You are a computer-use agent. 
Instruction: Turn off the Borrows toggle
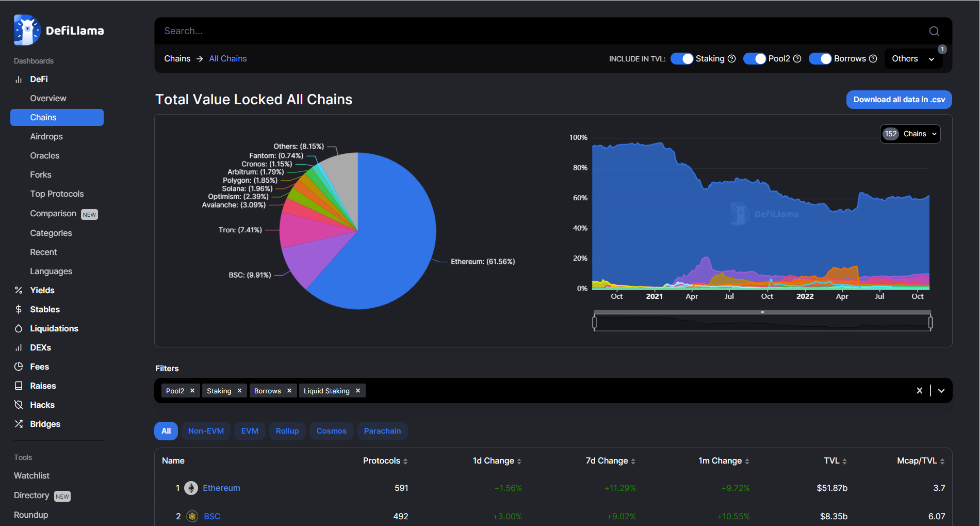pyautogui.click(x=820, y=58)
